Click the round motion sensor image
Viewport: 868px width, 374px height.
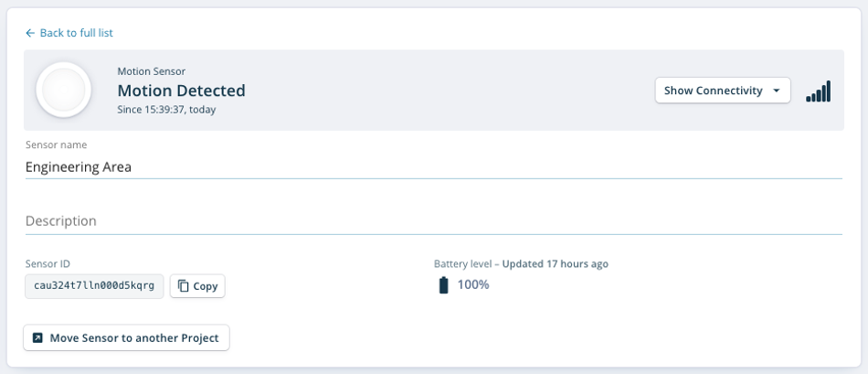click(x=64, y=90)
